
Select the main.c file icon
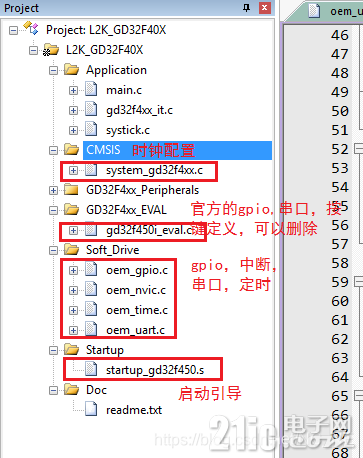[91, 89]
